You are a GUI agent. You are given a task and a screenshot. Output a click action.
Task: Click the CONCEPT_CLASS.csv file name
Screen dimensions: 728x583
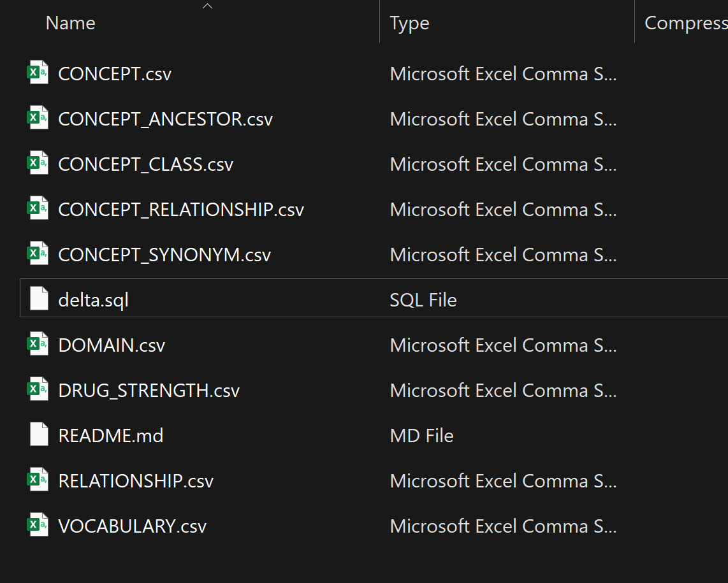coord(146,164)
